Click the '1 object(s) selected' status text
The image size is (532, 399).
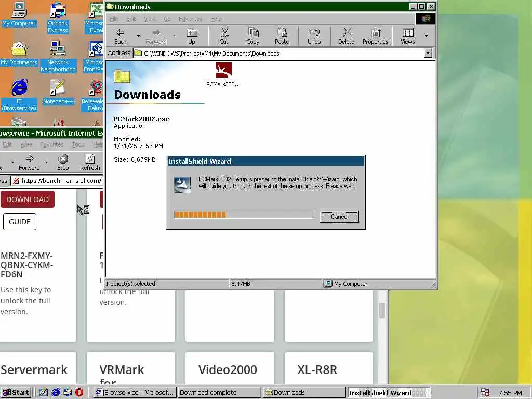point(130,284)
